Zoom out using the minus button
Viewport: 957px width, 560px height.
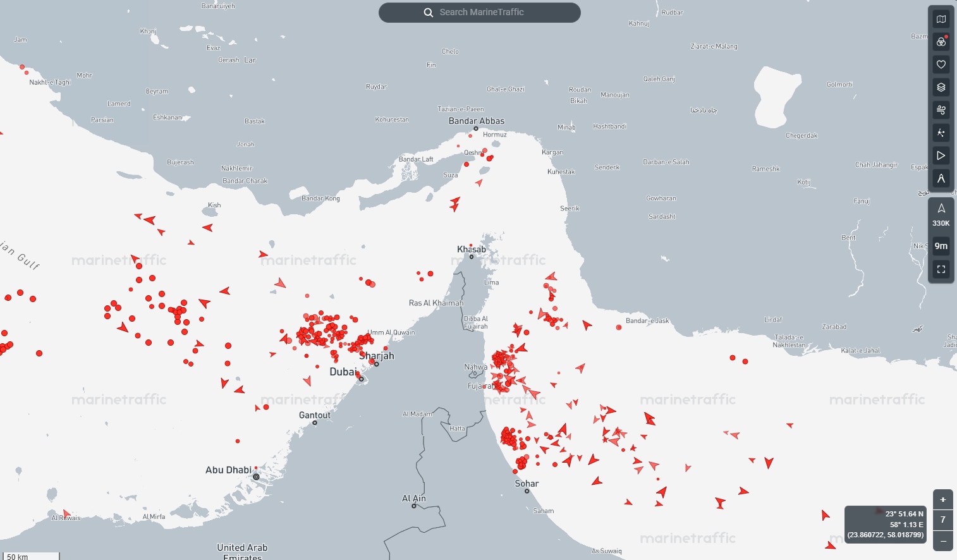pos(942,540)
